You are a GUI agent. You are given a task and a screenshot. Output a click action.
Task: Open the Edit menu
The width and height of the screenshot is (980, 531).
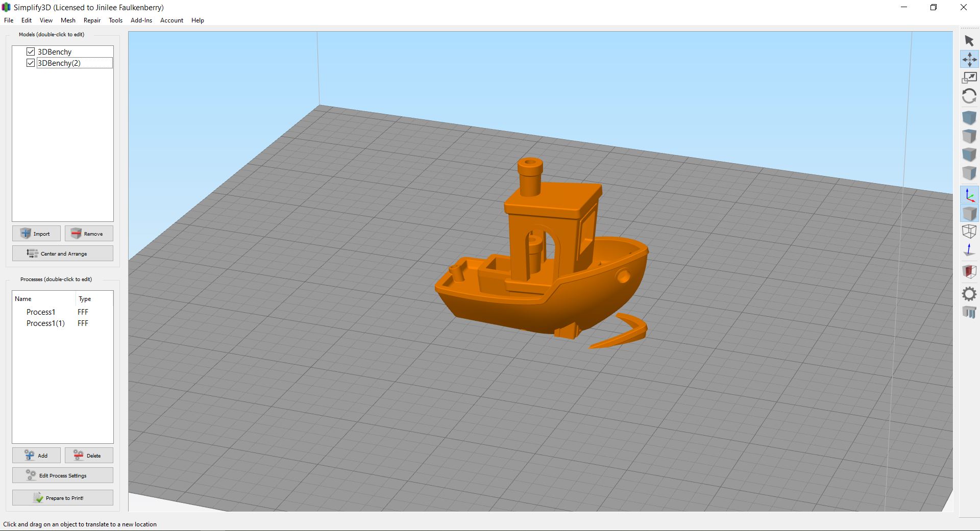click(x=27, y=20)
